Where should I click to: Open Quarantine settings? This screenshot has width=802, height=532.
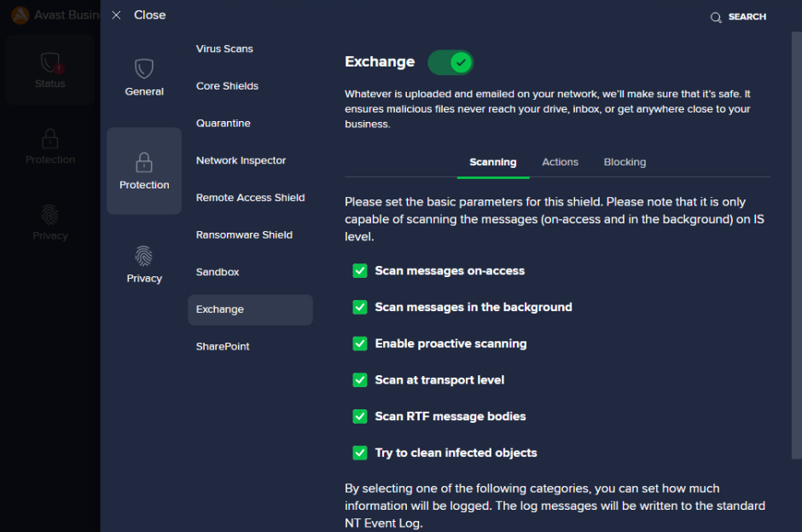click(223, 123)
